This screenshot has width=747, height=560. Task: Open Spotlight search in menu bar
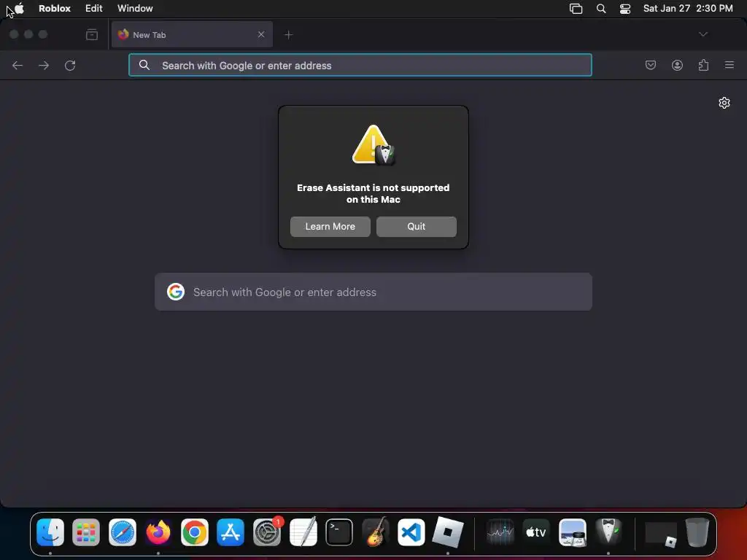pos(601,9)
